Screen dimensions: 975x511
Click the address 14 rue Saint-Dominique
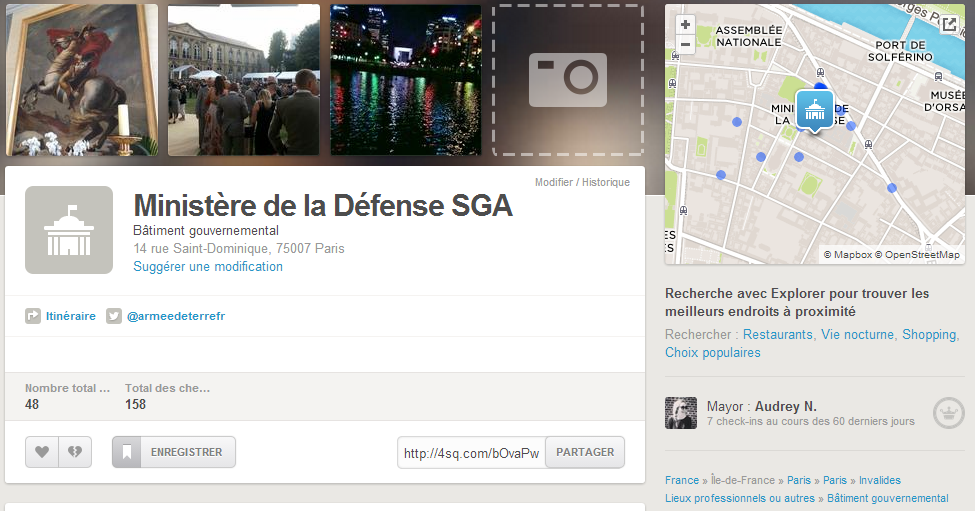click(x=239, y=249)
